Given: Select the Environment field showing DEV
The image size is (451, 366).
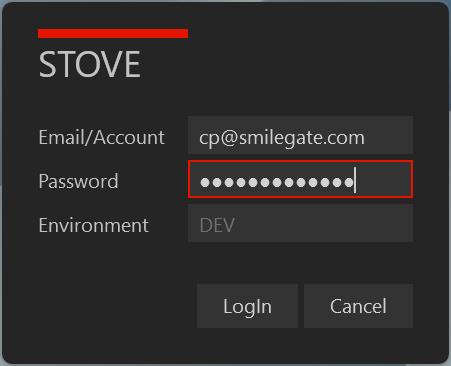Looking at the screenshot, I should pyautogui.click(x=300, y=223).
